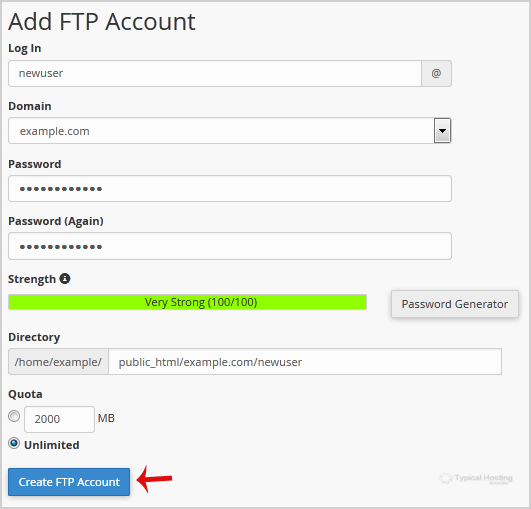Click the @ symbol addon
Viewport: 531px width, 509px height.
tap(436, 73)
